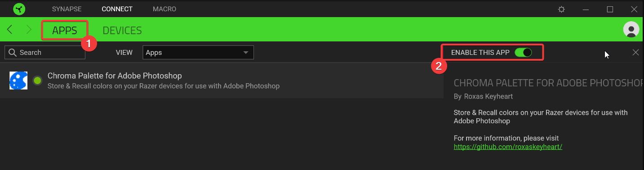The width and height of the screenshot is (644, 170).
Task: Click the Razer logo icon
Action: pyautogui.click(x=19, y=9)
